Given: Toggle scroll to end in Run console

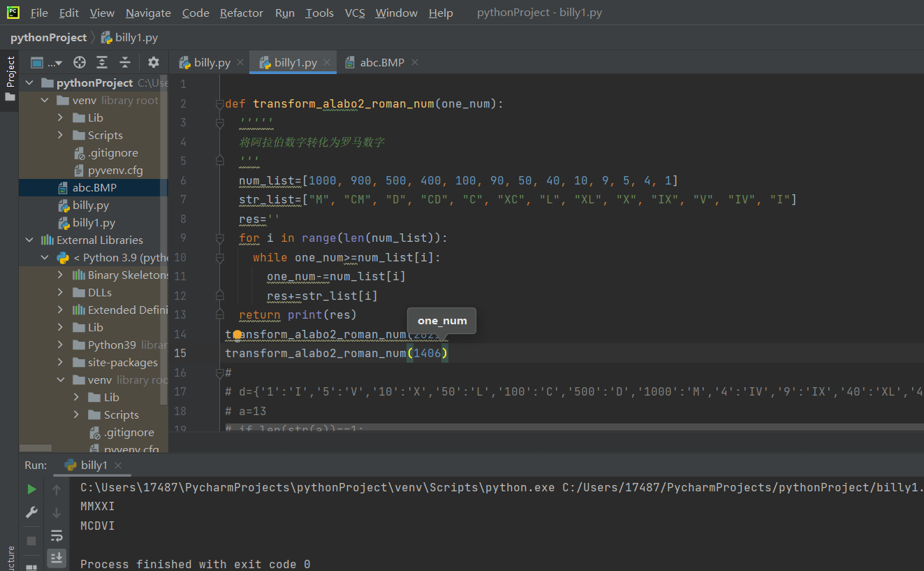Looking at the screenshot, I should click(x=57, y=557).
